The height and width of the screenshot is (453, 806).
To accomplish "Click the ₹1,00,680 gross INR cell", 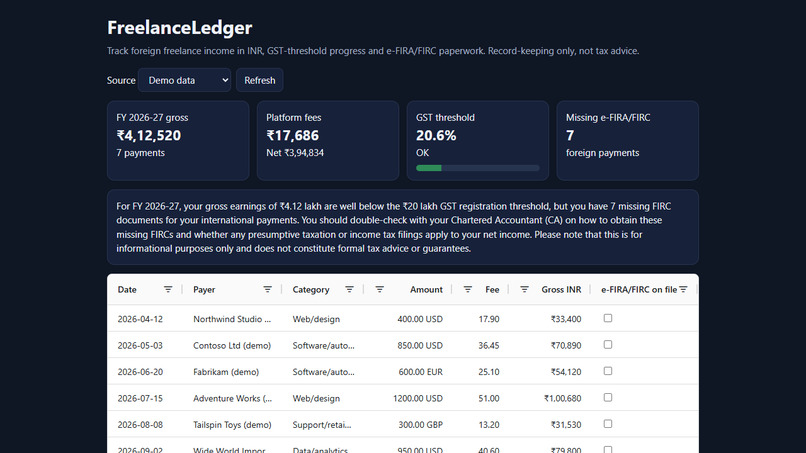I will 563,398.
